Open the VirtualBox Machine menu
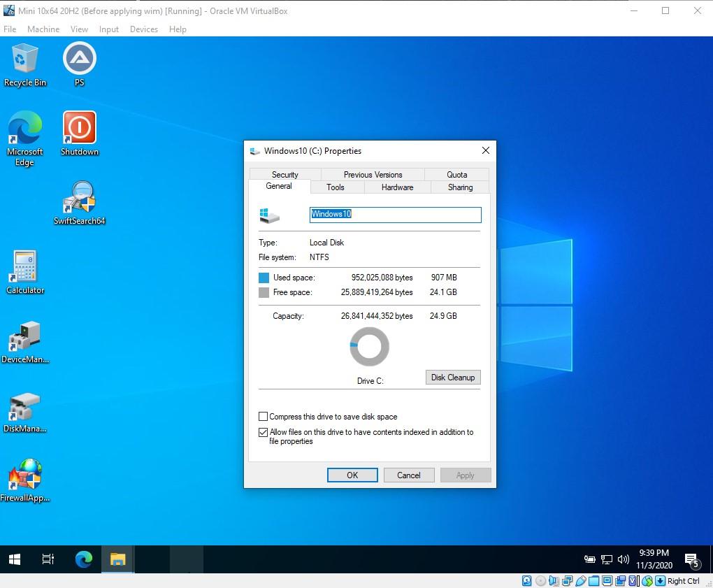 click(43, 29)
